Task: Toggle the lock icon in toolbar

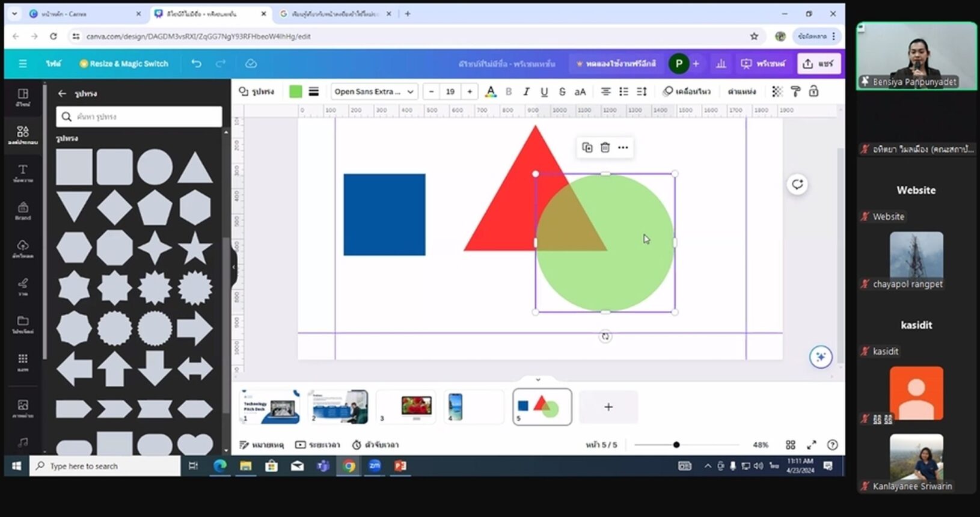Action: point(813,91)
